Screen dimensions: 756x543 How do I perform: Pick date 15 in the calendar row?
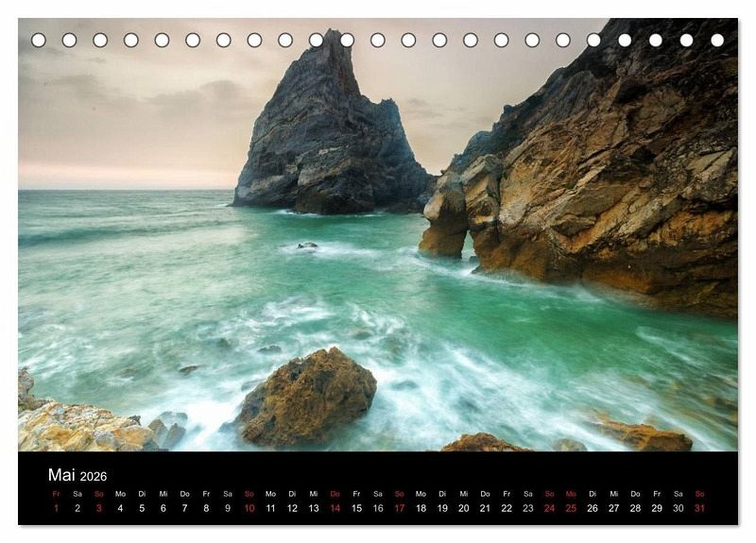pos(356,508)
